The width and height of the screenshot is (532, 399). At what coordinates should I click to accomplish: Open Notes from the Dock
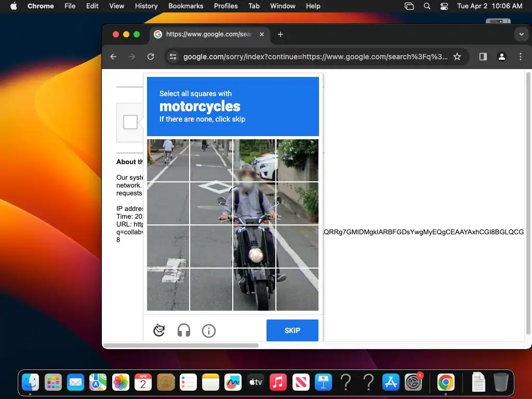tap(210, 382)
